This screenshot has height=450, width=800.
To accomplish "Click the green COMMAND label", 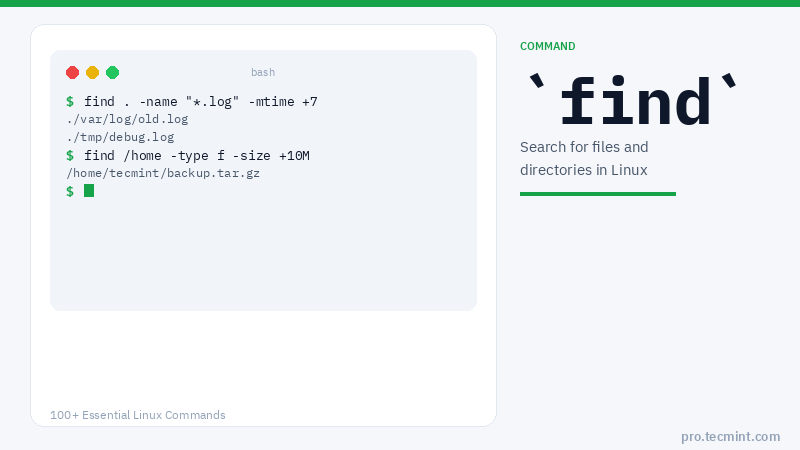I will pyautogui.click(x=547, y=46).
